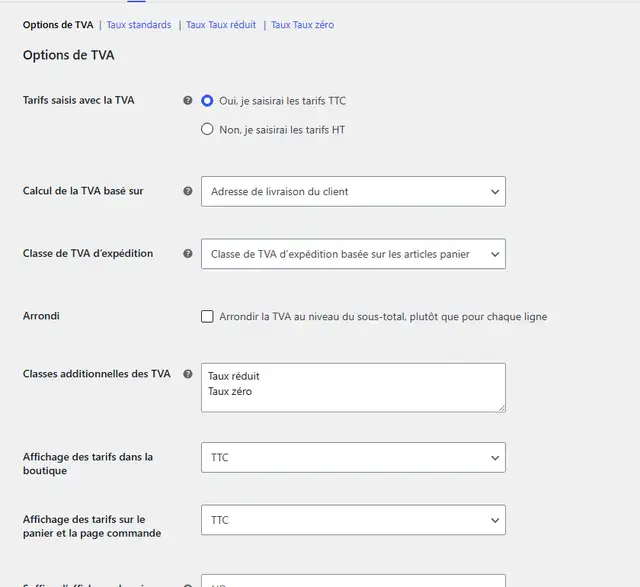This screenshot has height=587, width=640.
Task: Open help icon for Classes additionnelles des TVA
Action: [x=188, y=374]
